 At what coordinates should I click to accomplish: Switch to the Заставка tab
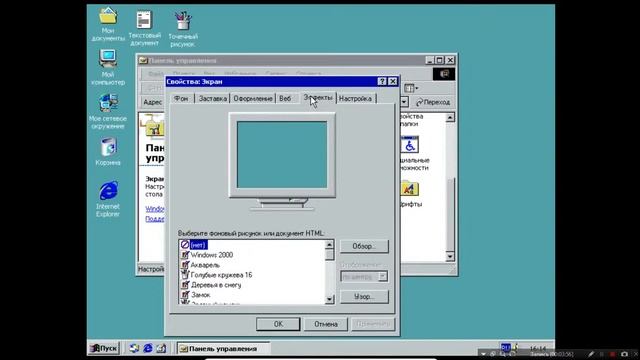(213, 99)
